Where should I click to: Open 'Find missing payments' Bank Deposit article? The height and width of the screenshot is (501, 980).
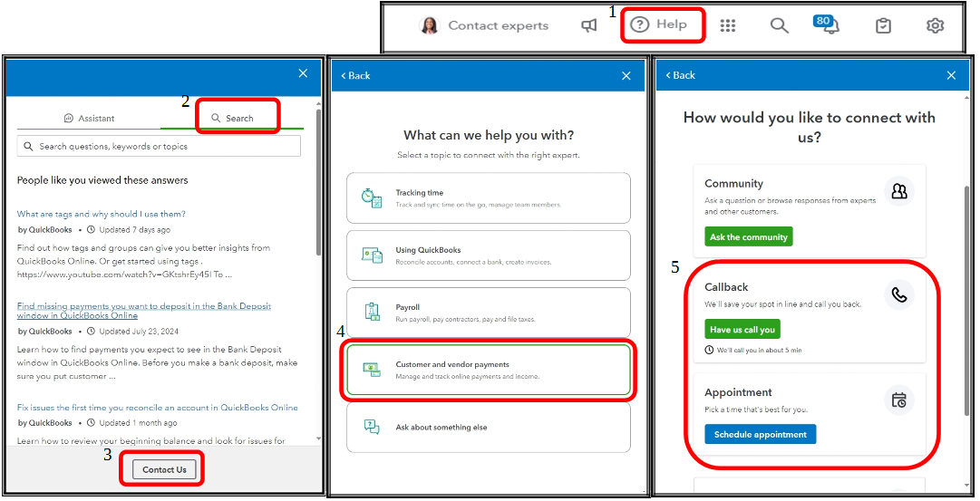(x=144, y=311)
